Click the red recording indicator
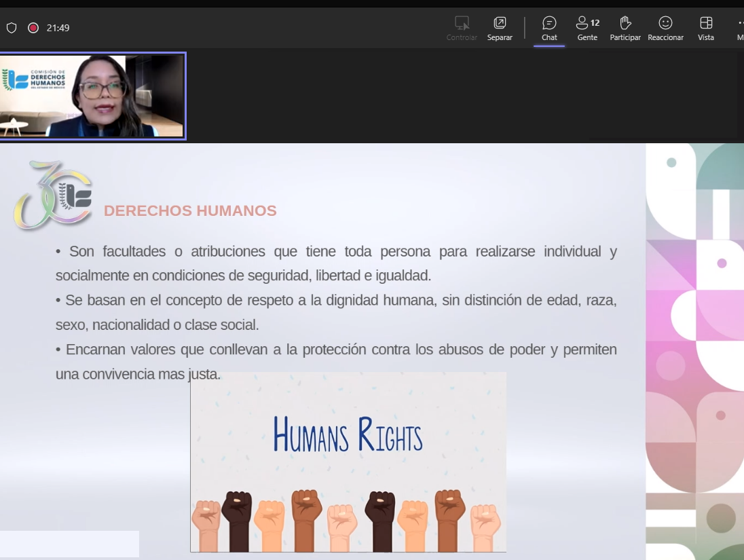Image resolution: width=744 pixels, height=560 pixels. pyautogui.click(x=33, y=28)
